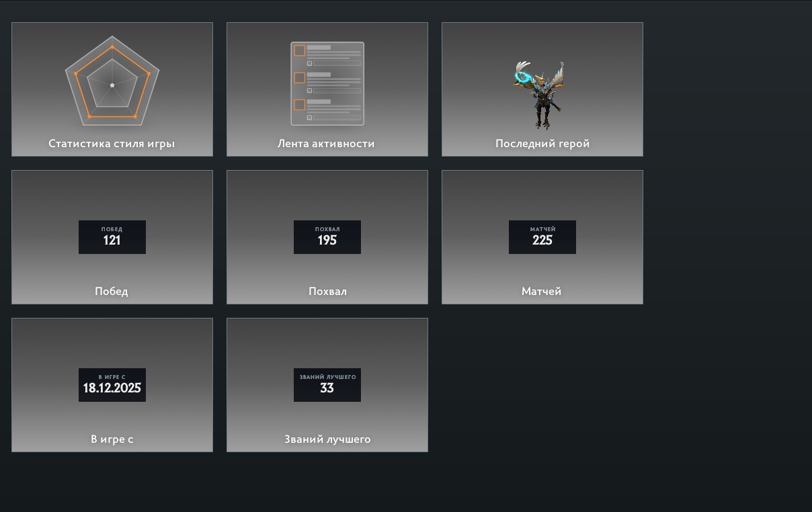Choose the "Статистика стиля игры" label

pos(112,143)
